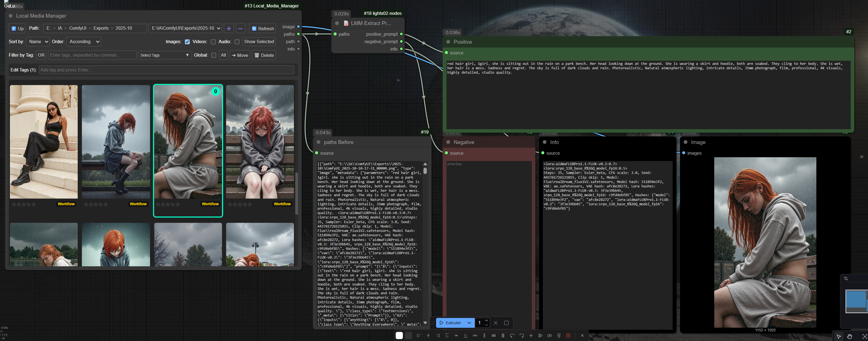Click equal height chain icon in toolbar
The height and width of the screenshot is (341, 868).
[x=484, y=336]
